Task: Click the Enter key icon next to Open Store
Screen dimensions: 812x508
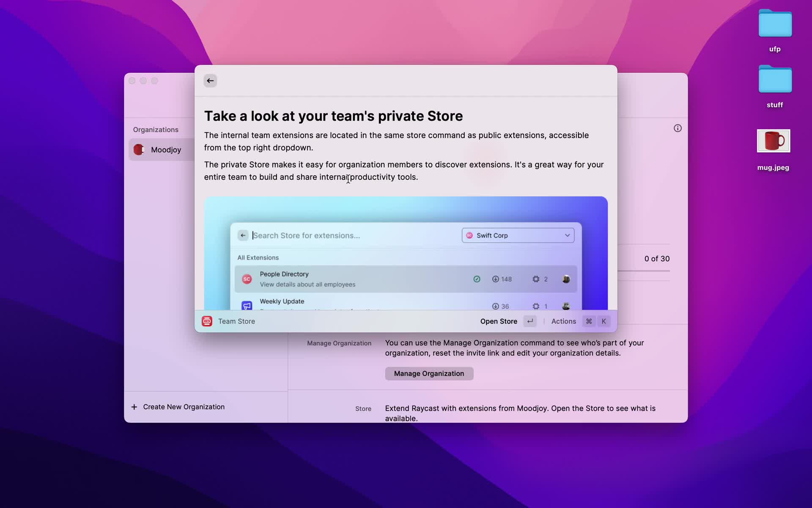Action: pyautogui.click(x=530, y=321)
